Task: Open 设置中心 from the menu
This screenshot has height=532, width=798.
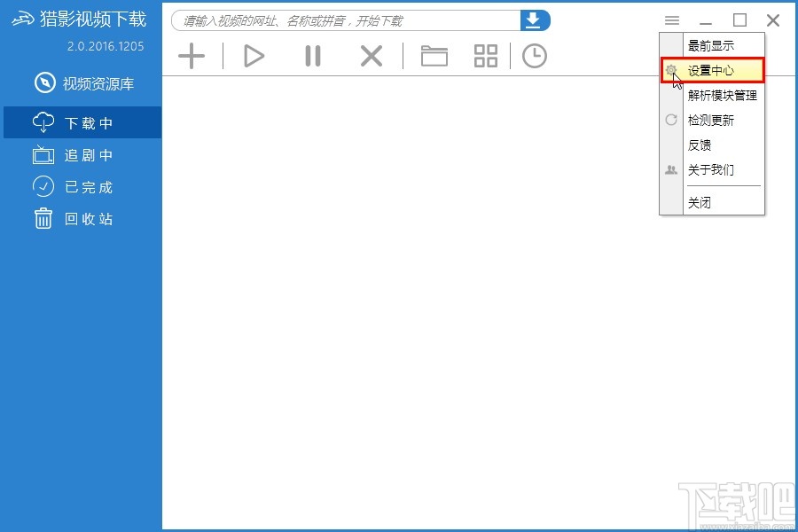Action: 712,70
